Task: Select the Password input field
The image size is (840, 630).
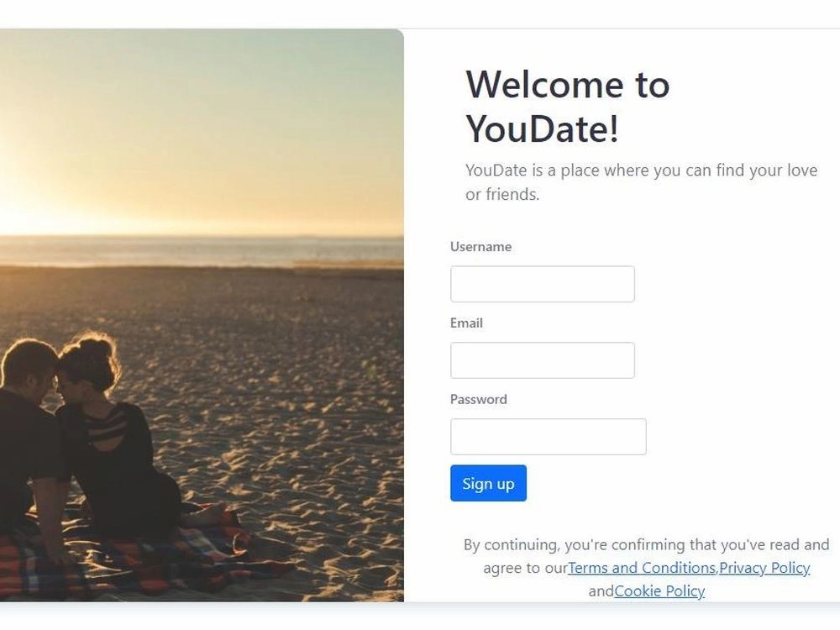Action: 548,437
